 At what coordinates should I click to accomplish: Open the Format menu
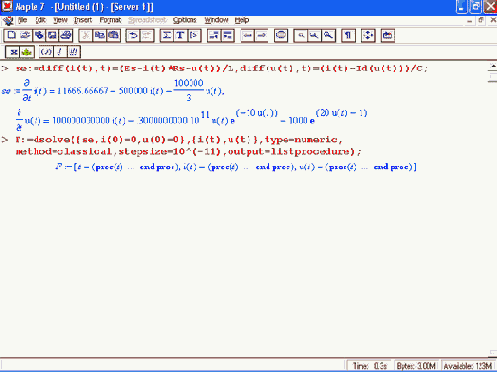point(110,20)
